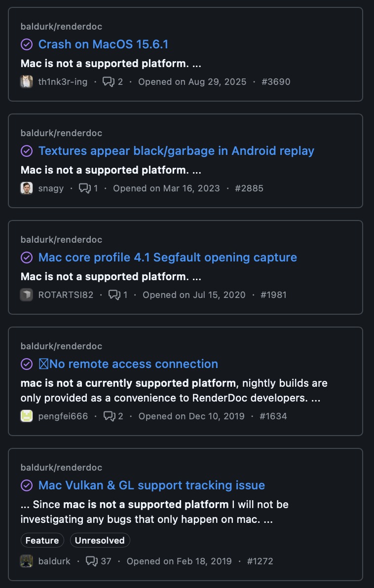Click comment icon showing 37 comments
The image size is (374, 588).
pos(92,561)
